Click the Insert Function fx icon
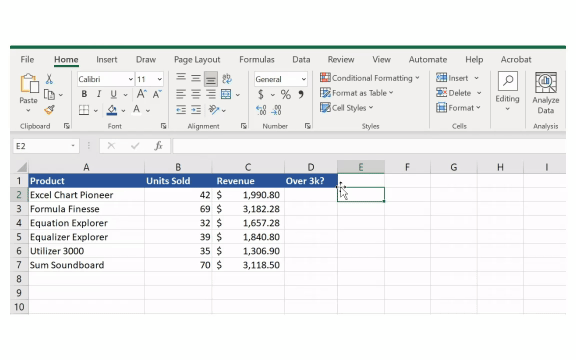 click(x=158, y=146)
